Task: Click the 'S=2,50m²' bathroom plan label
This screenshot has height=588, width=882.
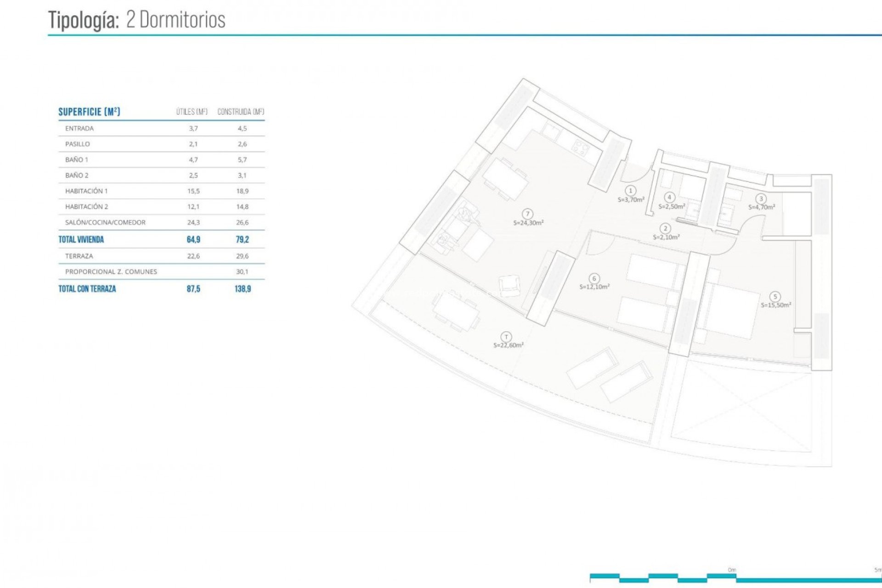Action: click(x=672, y=207)
